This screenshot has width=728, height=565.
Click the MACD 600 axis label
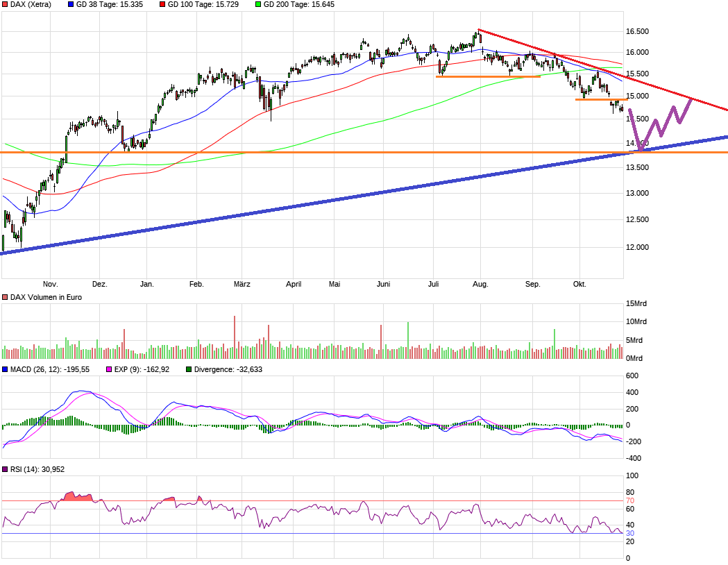click(x=632, y=376)
